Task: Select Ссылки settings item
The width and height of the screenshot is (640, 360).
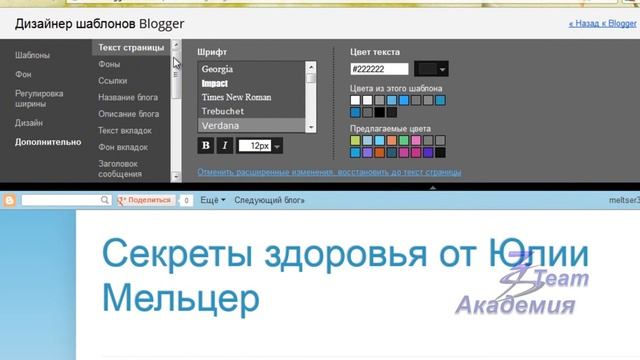Action: [113, 81]
